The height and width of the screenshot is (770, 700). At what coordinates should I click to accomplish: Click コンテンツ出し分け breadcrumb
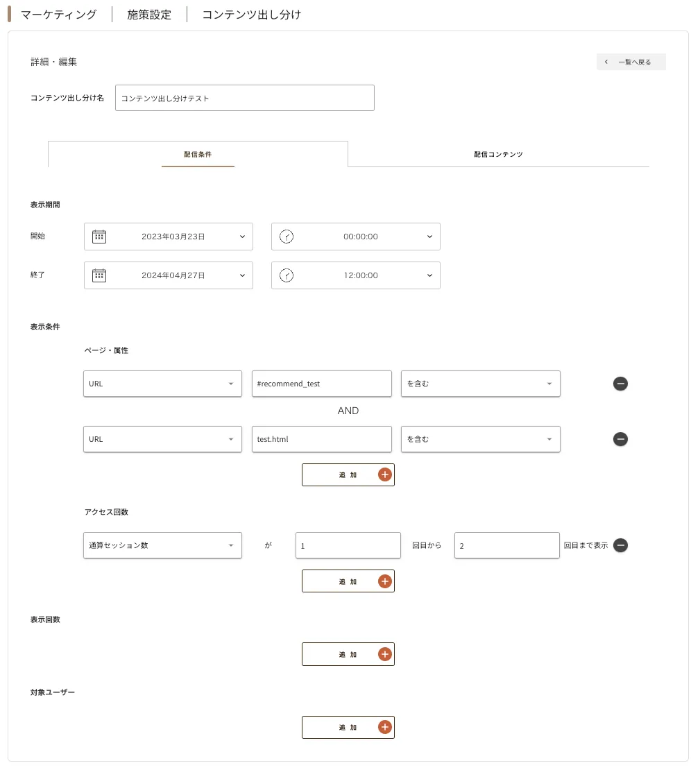coord(252,15)
